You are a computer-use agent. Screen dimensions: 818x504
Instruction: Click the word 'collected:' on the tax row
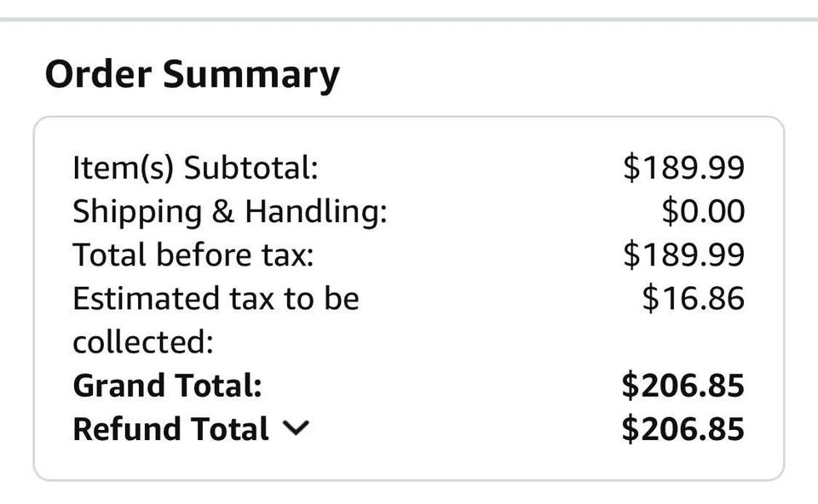tap(142, 342)
